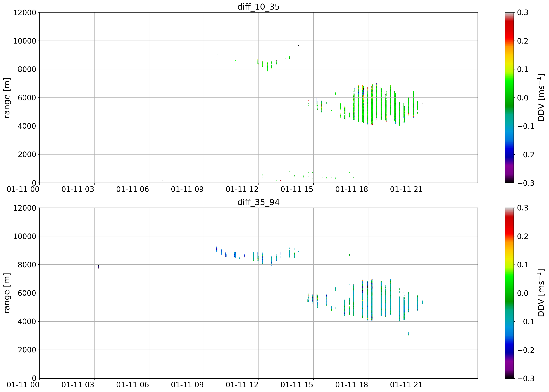This screenshot has height=392, width=549.
Task: Click the −0.1 tick on diff_35_94 colorbar
Action: click(526, 322)
